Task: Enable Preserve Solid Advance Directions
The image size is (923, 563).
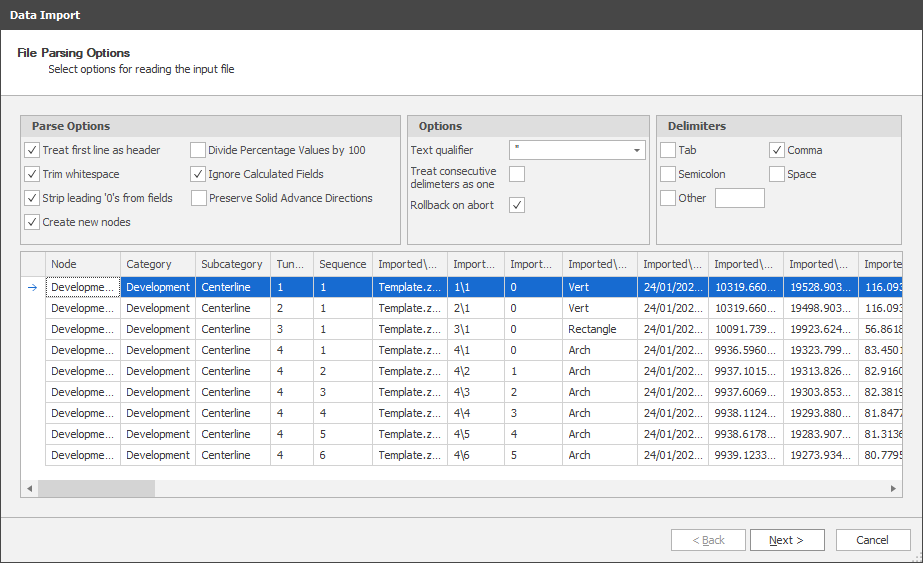Action: [x=199, y=198]
